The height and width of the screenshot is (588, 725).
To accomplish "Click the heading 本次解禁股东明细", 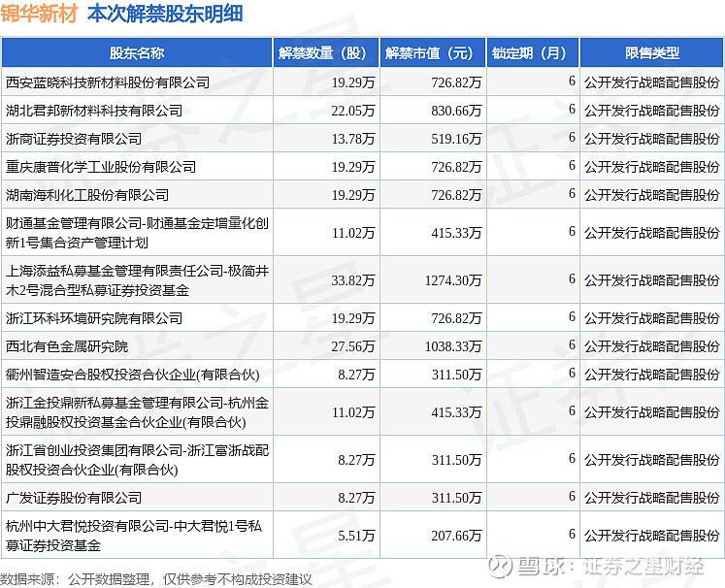I will [165, 14].
